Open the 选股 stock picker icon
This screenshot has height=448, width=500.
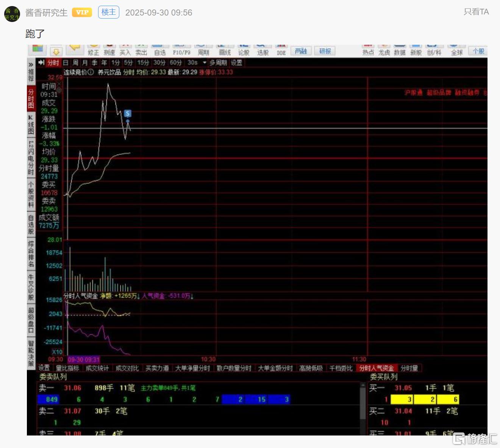pos(262,50)
